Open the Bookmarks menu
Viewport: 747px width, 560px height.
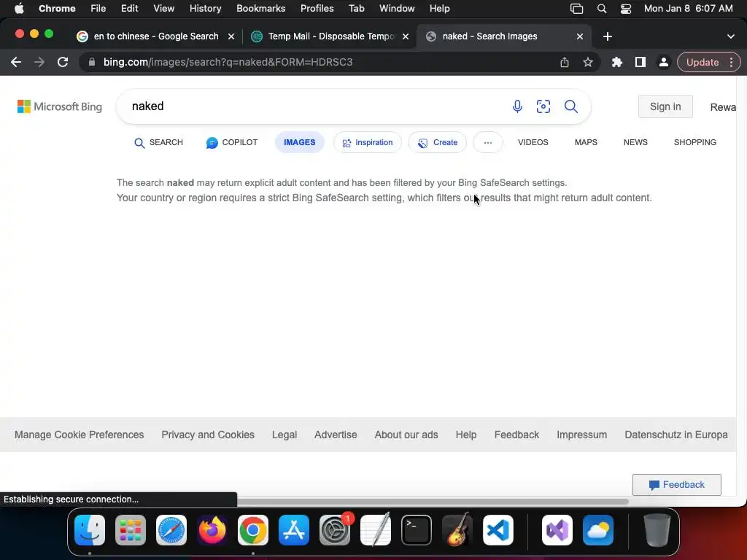260,9
